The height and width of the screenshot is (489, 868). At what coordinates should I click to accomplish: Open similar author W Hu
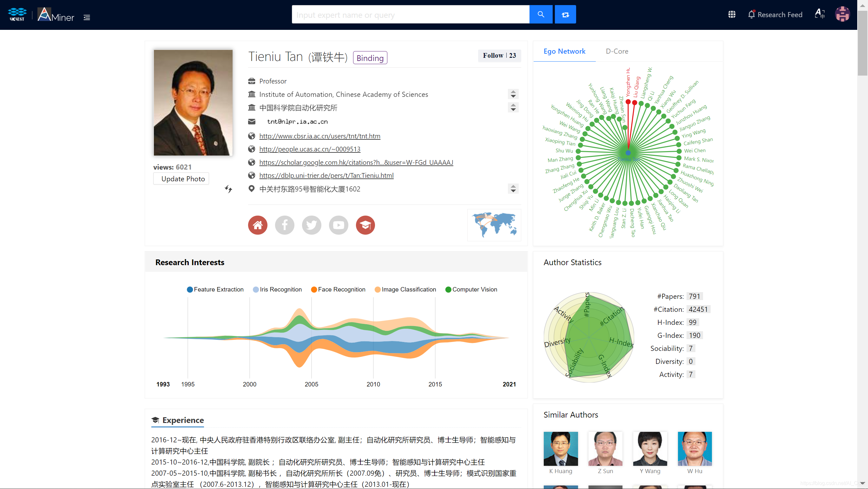695,453
